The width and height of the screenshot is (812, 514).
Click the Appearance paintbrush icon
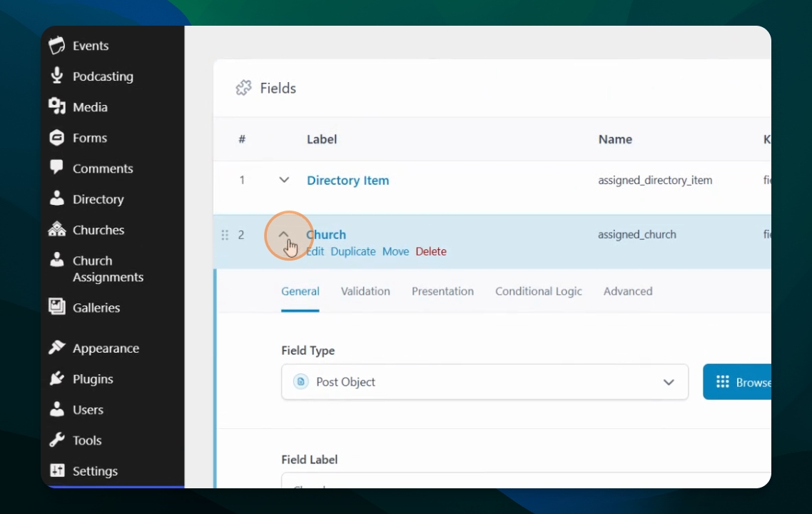[57, 348]
